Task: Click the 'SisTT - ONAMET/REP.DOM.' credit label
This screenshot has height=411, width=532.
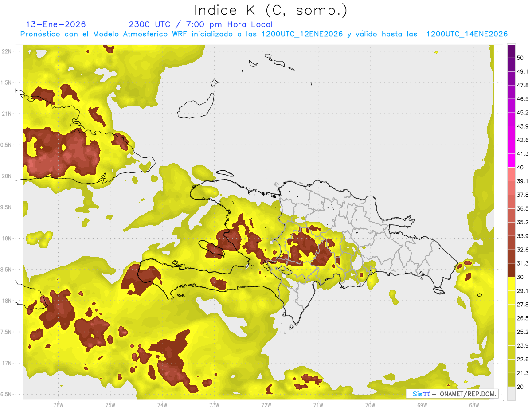Action: pos(452,394)
